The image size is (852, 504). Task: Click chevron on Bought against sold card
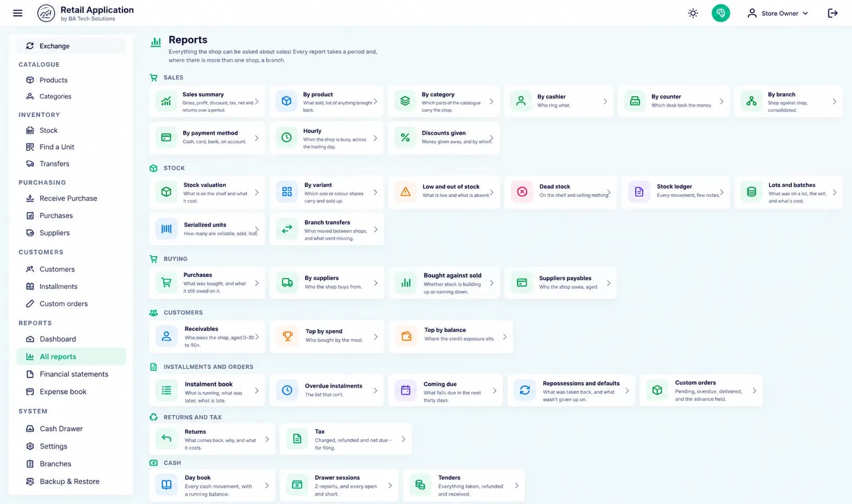(492, 283)
